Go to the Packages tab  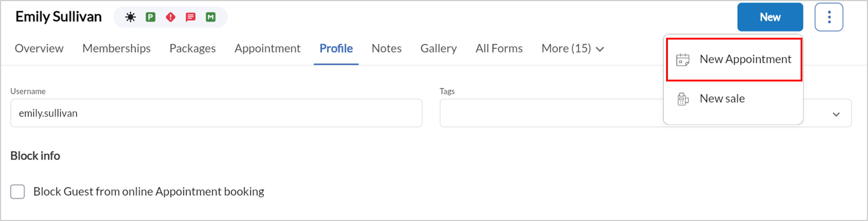click(x=192, y=48)
